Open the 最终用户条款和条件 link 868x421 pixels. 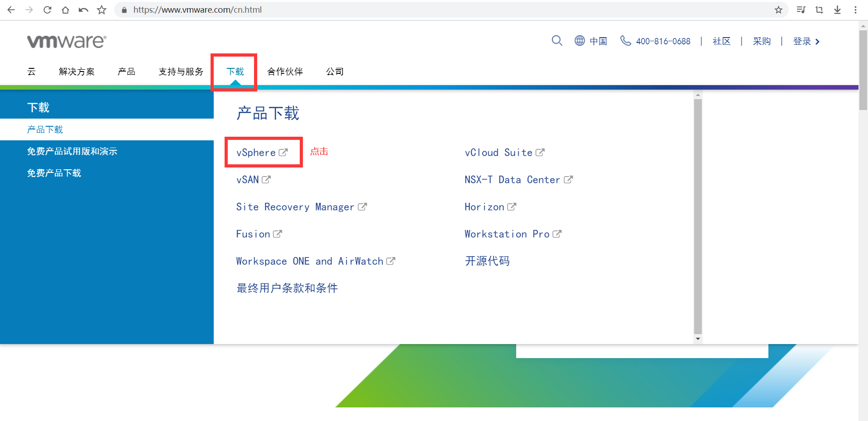[287, 288]
